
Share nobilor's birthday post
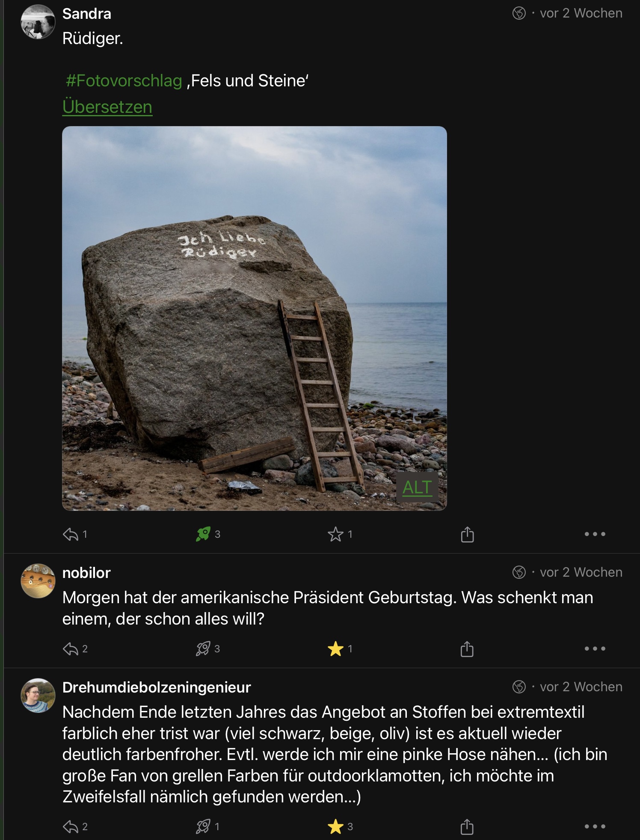[x=467, y=649]
